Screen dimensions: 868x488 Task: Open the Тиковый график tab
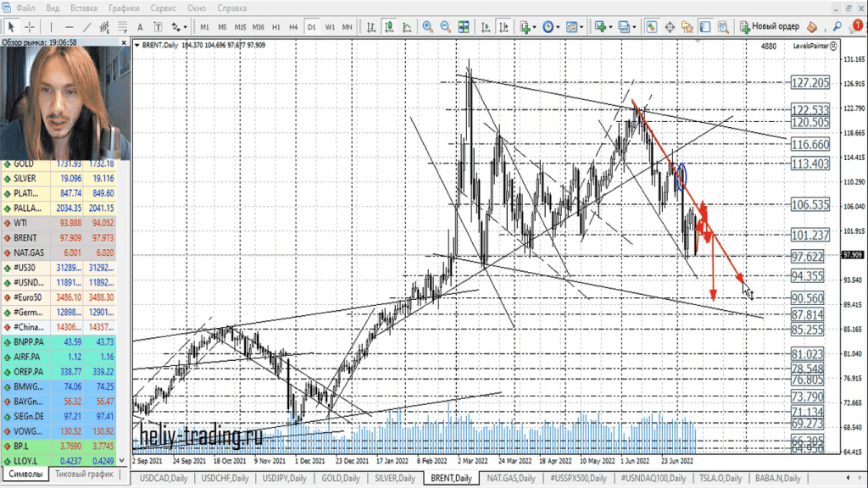click(x=83, y=475)
